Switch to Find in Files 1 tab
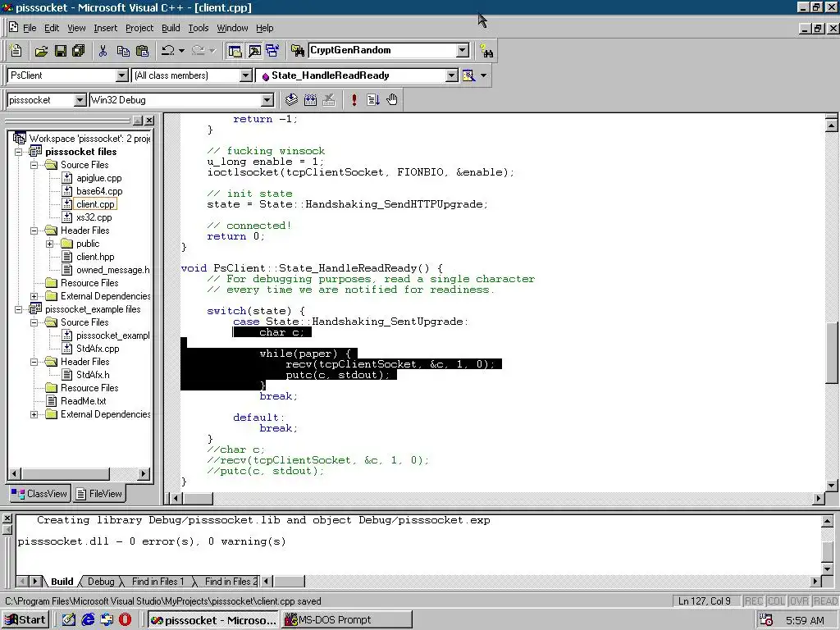840x630 pixels. tap(157, 582)
